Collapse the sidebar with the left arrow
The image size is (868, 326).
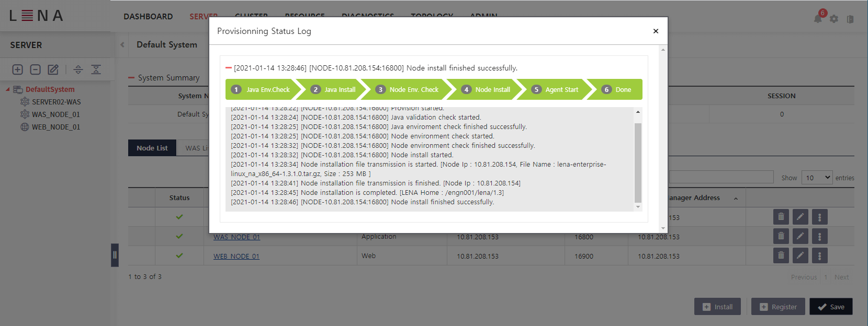(x=122, y=45)
